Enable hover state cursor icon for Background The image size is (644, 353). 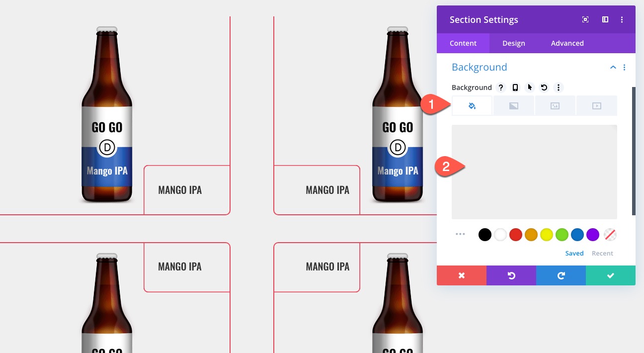[530, 88]
